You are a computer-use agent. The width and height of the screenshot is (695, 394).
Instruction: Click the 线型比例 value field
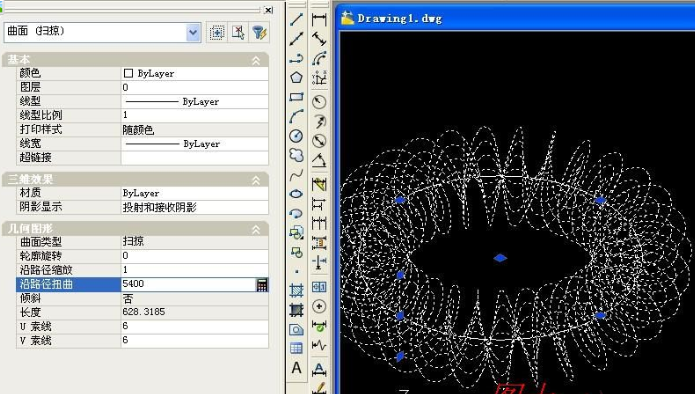(x=195, y=116)
